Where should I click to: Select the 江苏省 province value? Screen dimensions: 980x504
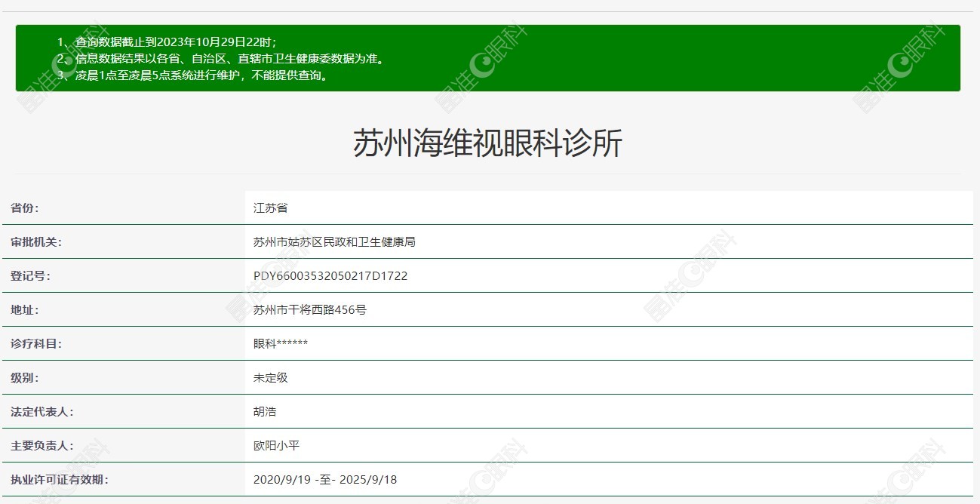tap(270, 207)
